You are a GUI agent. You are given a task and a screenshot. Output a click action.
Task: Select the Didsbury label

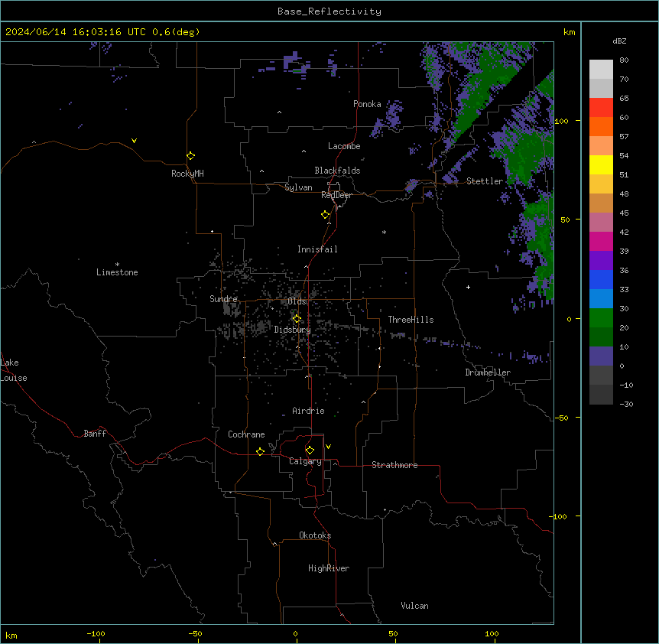pyautogui.click(x=293, y=330)
